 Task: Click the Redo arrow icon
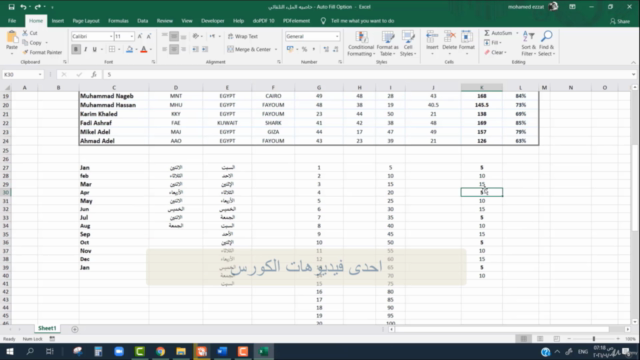point(38,7)
